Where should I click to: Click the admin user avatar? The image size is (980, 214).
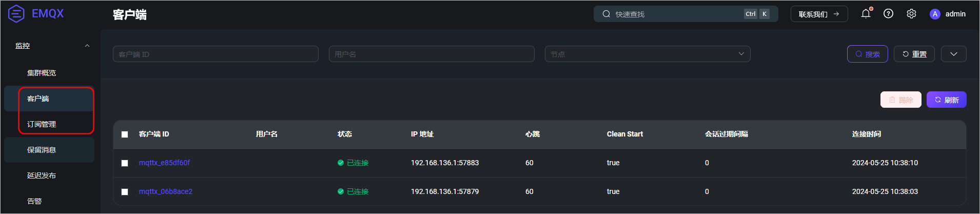(x=935, y=14)
